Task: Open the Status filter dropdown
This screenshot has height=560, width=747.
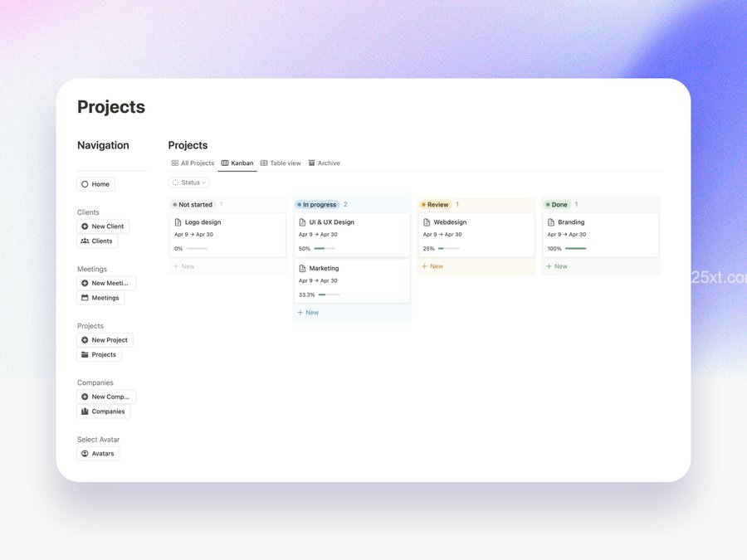Action: click(189, 183)
